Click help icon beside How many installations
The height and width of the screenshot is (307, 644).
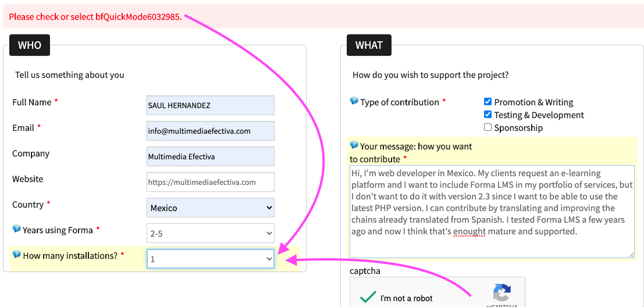click(x=16, y=255)
